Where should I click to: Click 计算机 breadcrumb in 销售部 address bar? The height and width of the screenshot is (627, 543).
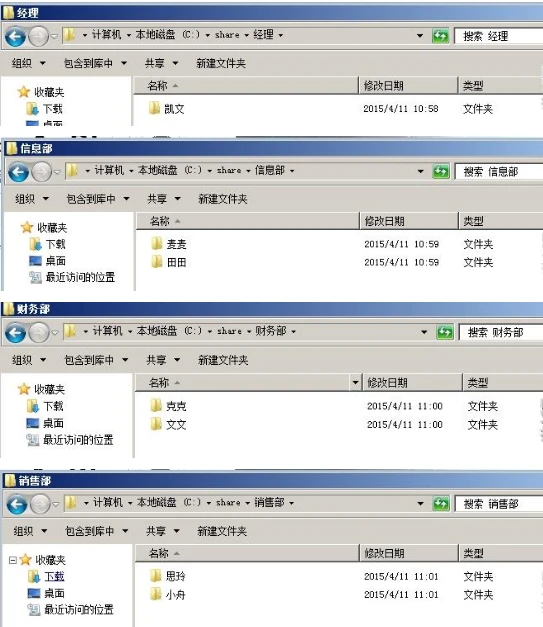tap(108, 502)
